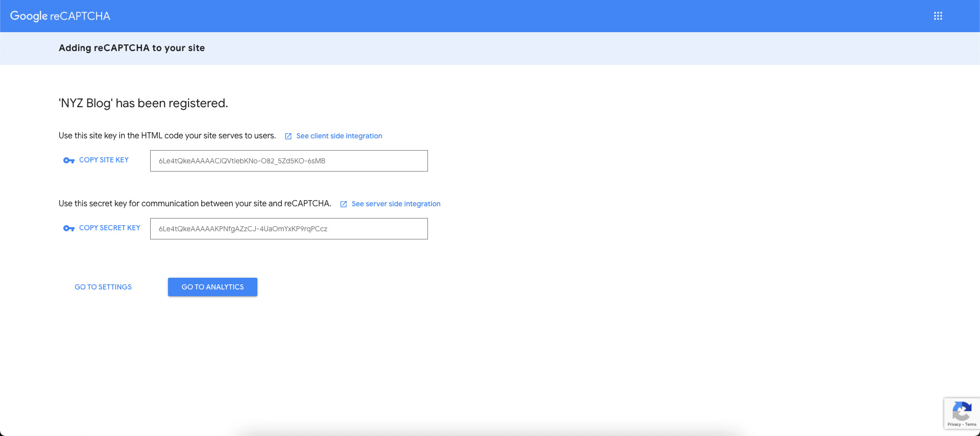Open the Google apps grid icon
Image resolution: width=980 pixels, height=436 pixels.
point(938,16)
